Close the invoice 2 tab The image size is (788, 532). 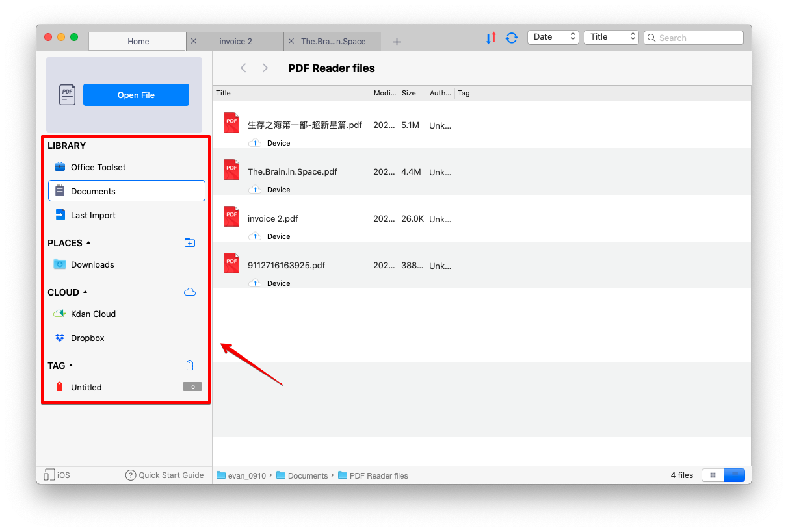tap(193, 41)
